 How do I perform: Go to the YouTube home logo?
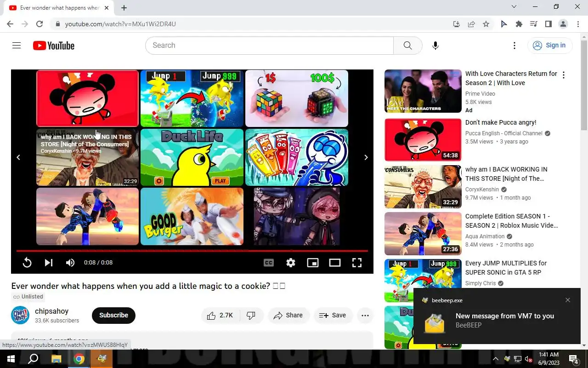click(x=54, y=46)
